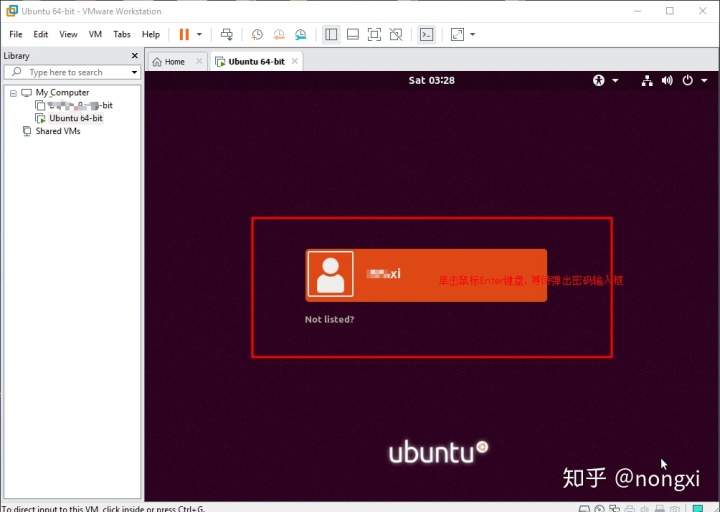The width and height of the screenshot is (720, 512).
Task: Click the hard disk status bar icon
Action: (x=584, y=509)
